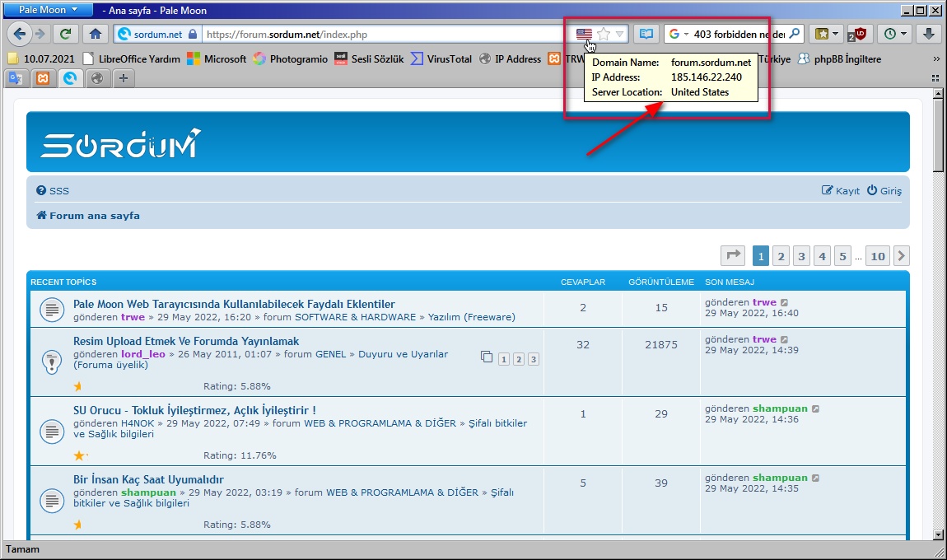Show more bookmarks with the chevron
Image resolution: width=947 pixels, height=560 pixels.
point(936,59)
